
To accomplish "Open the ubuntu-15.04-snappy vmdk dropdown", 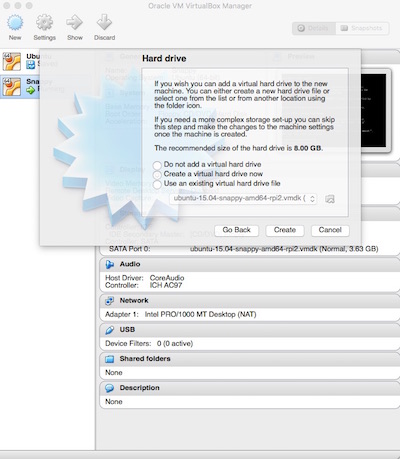I will point(243,198).
